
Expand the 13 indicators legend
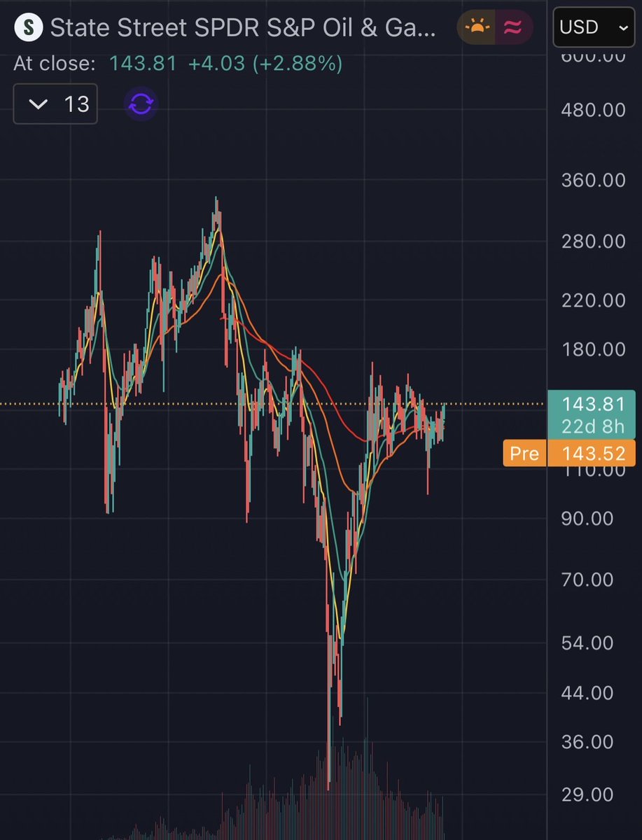56,104
